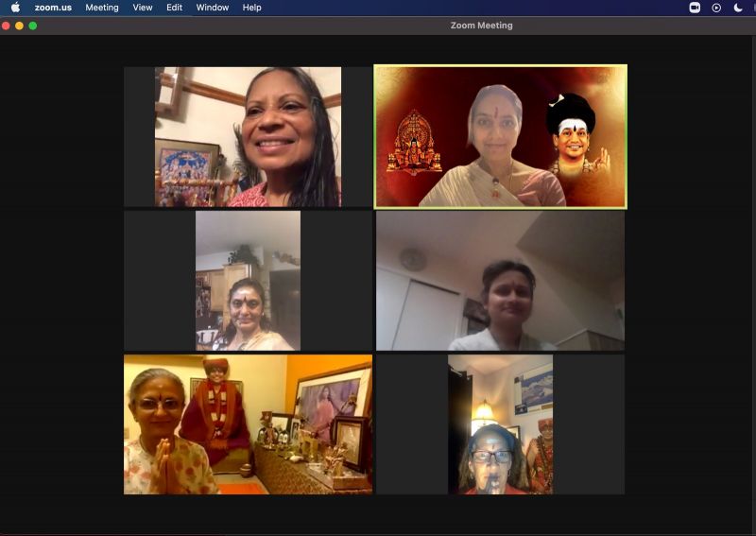This screenshot has height=536, width=756.
Task: Click the video tile with white closet doors
Action: [x=500, y=281]
